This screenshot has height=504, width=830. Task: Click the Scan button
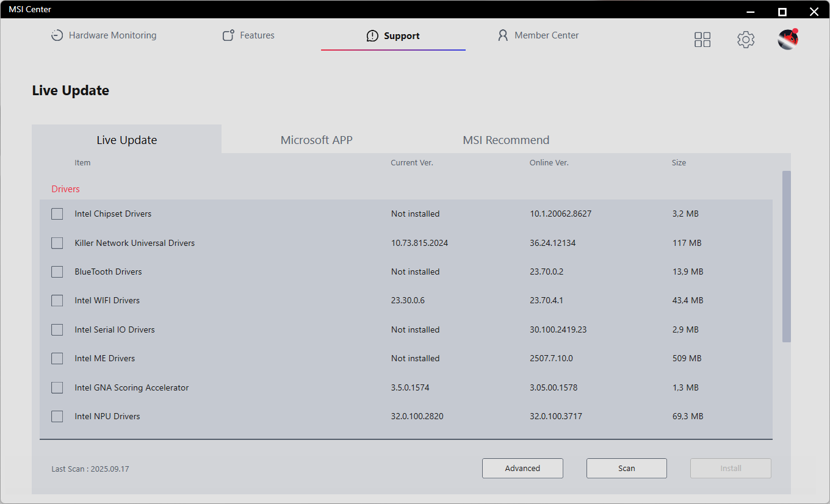tap(627, 469)
